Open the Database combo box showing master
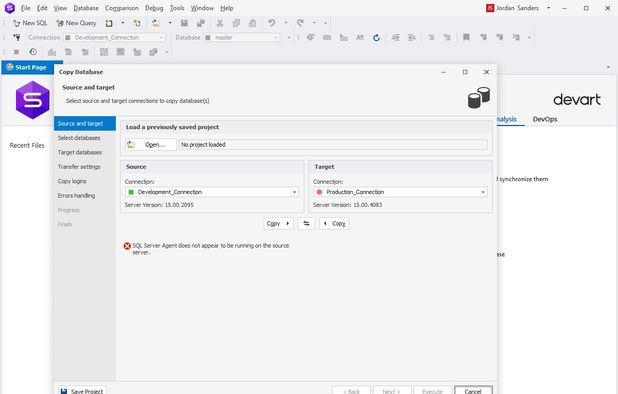Screen dimensions: 618x394 click(242, 37)
